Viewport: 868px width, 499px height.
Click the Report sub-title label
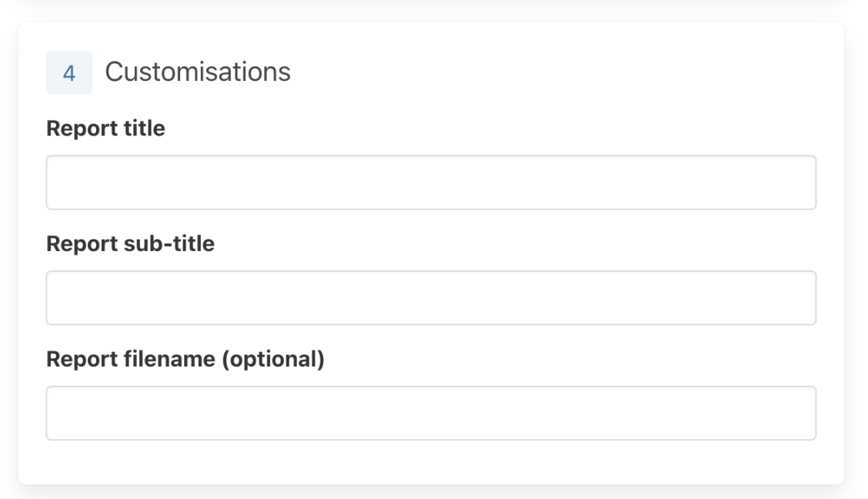coord(130,244)
